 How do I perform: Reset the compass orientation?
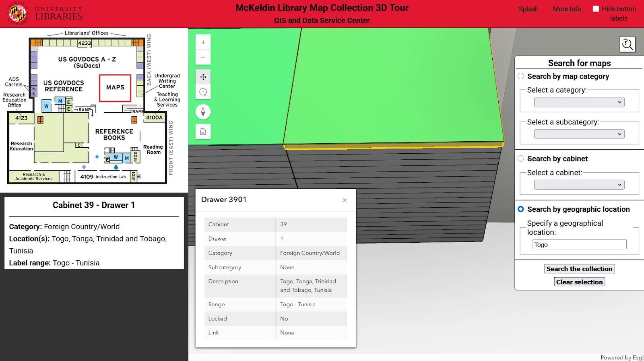[x=203, y=112]
